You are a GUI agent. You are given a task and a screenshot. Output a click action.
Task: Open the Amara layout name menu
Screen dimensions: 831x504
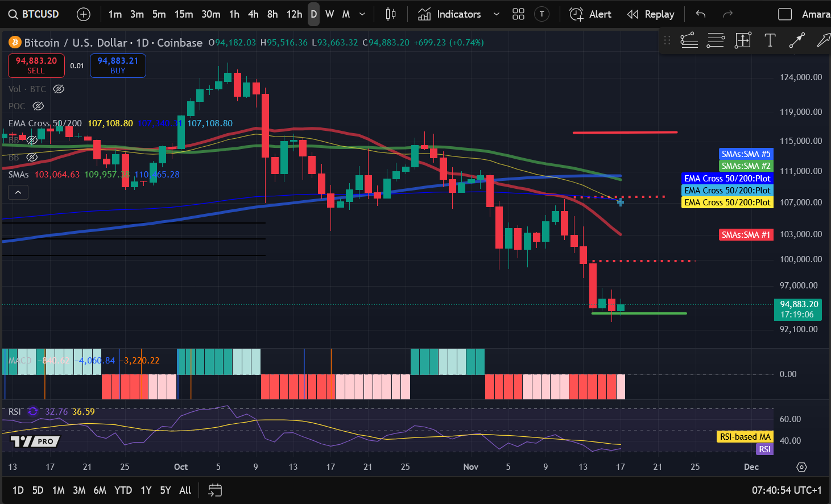click(x=816, y=14)
